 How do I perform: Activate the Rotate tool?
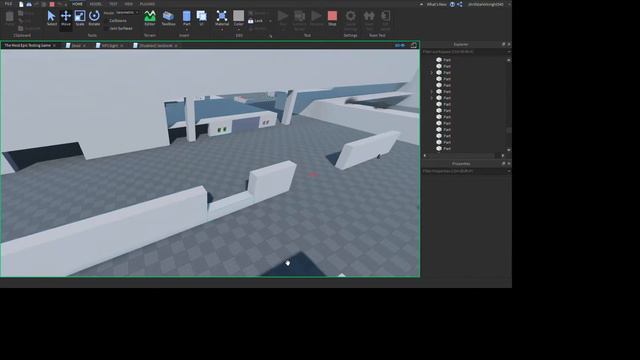[x=94, y=18]
